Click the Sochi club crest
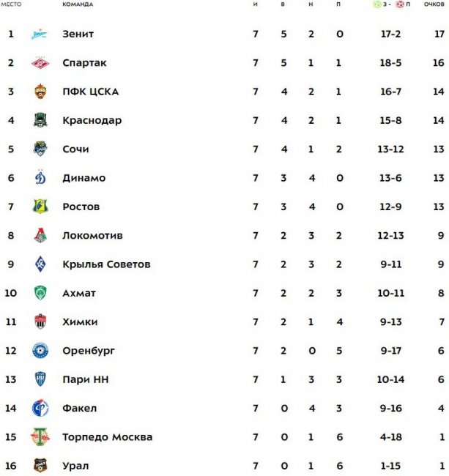This screenshot has height=476, width=449. click(40, 149)
